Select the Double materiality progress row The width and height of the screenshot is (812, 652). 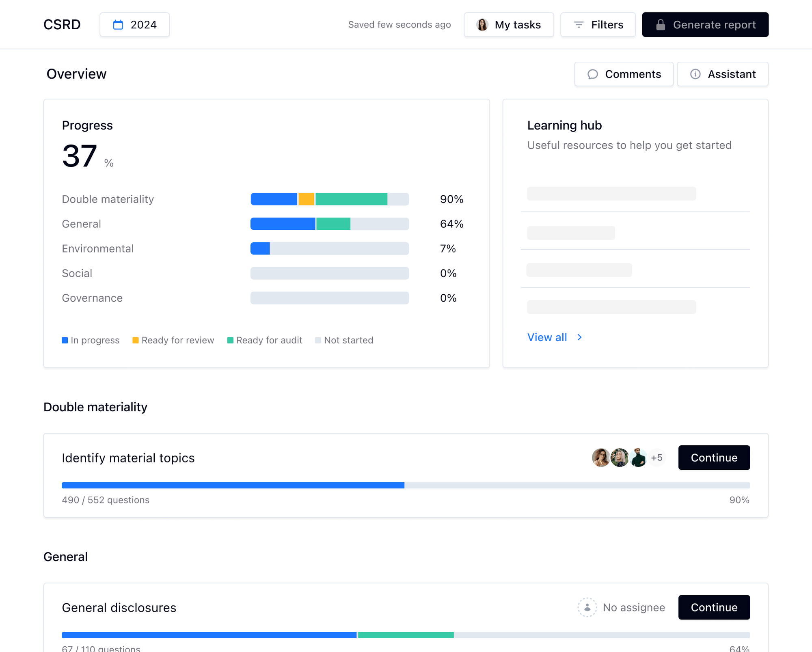point(108,199)
